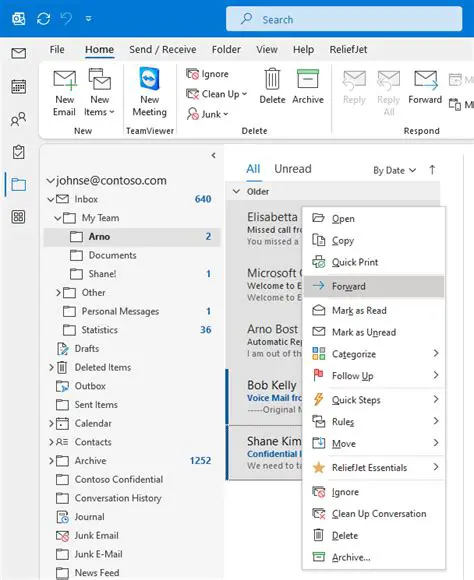Open the Quick Steps submenu
Image resolution: width=474 pixels, height=580 pixels.
pyautogui.click(x=374, y=400)
